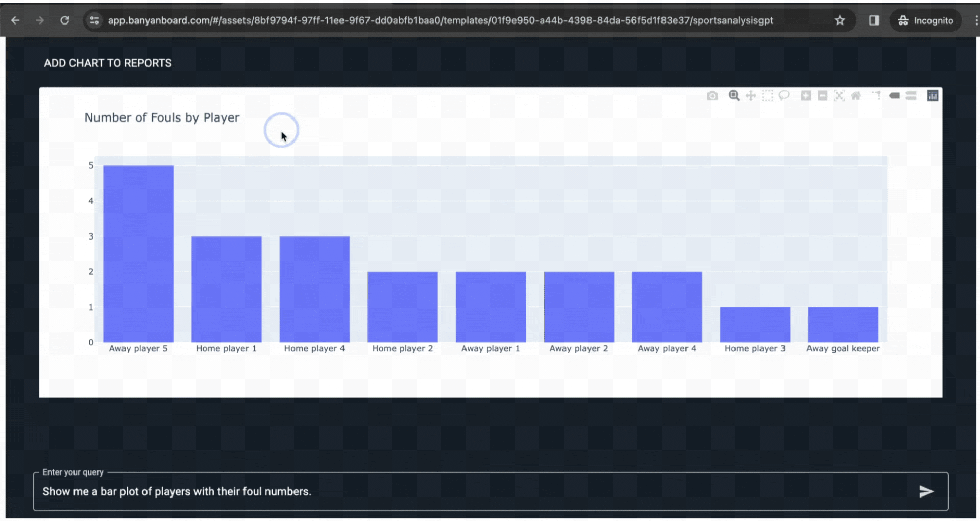Select the Pan tool in chart modebar

tap(751, 96)
